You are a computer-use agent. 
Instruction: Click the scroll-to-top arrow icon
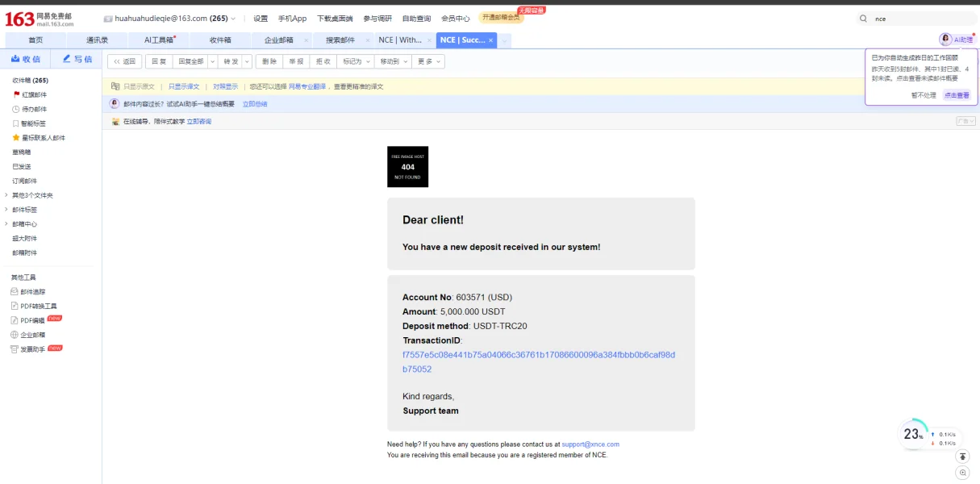coord(962,457)
